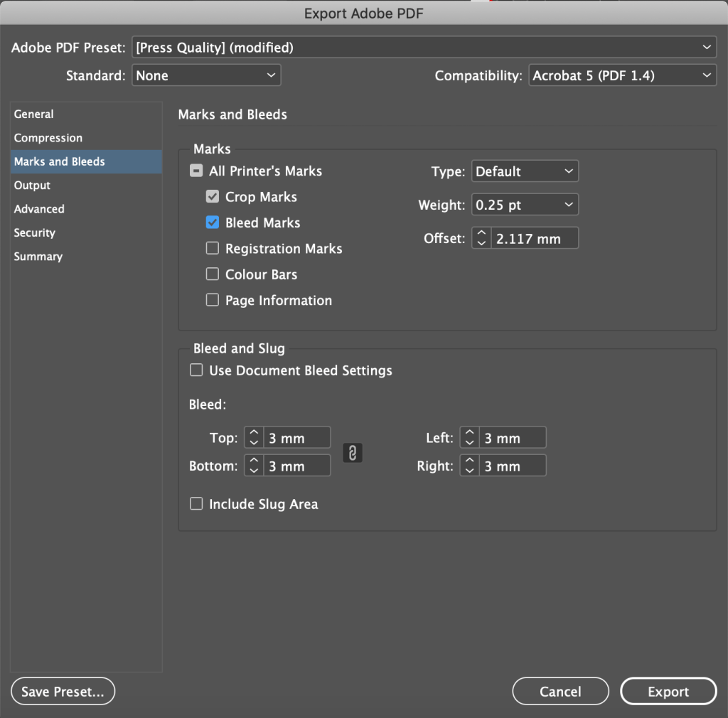Click the bleed chain link icon
The height and width of the screenshot is (718, 728).
(353, 453)
